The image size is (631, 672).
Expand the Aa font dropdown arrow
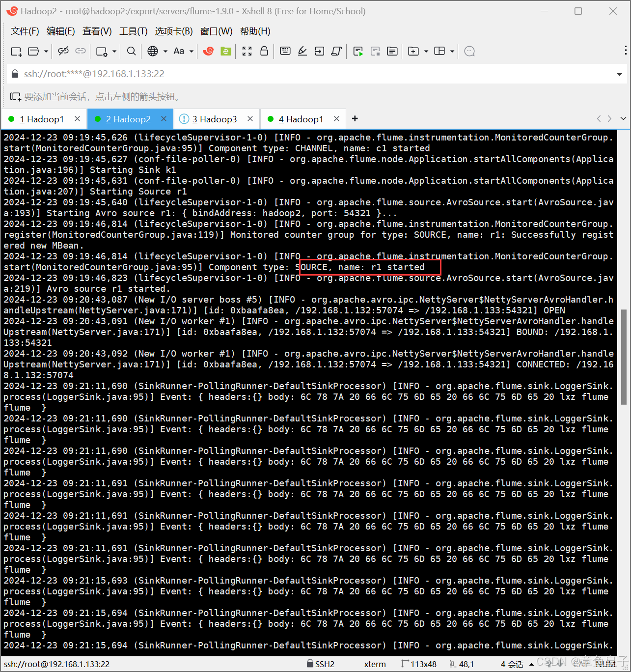point(192,51)
